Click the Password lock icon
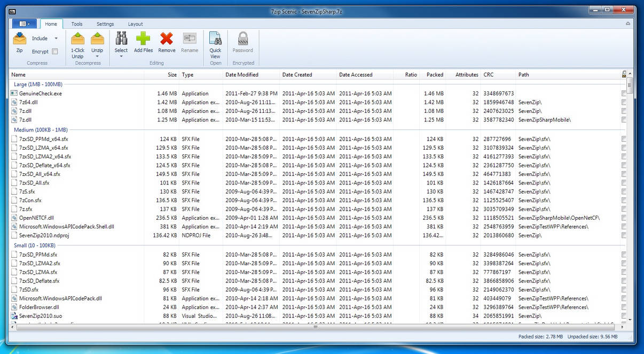 242,38
